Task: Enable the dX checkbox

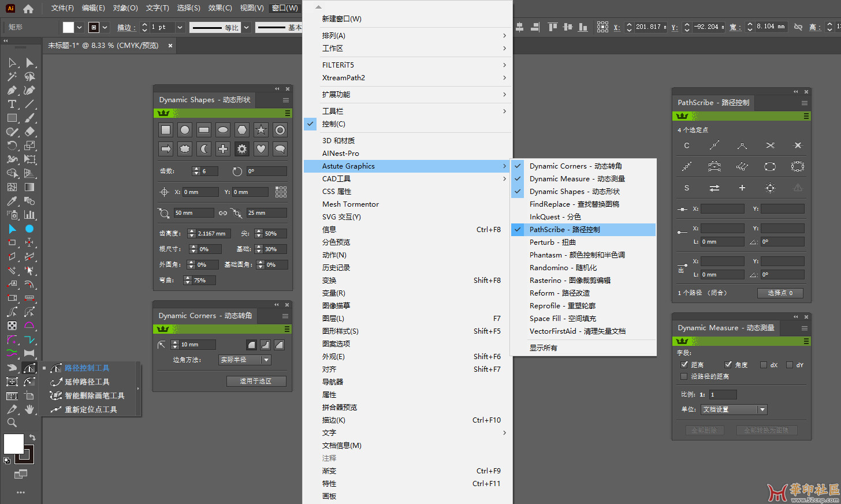Action: click(x=764, y=365)
